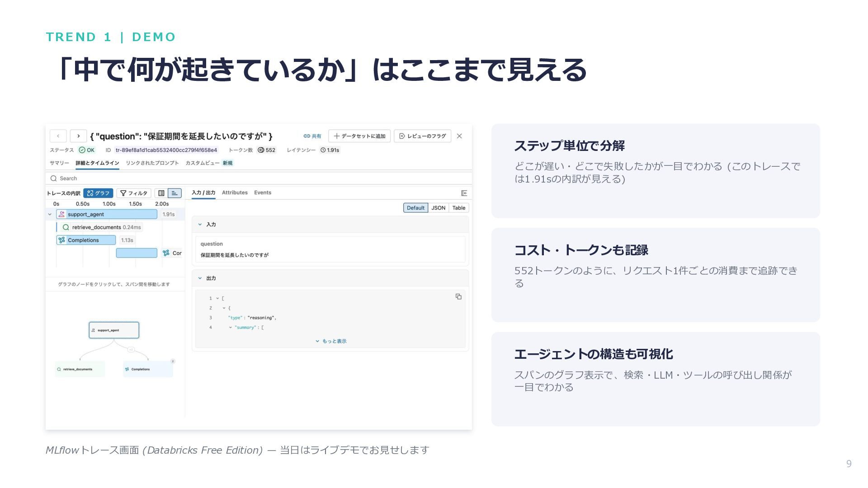Copy the output JSON with copy icon

(x=458, y=297)
